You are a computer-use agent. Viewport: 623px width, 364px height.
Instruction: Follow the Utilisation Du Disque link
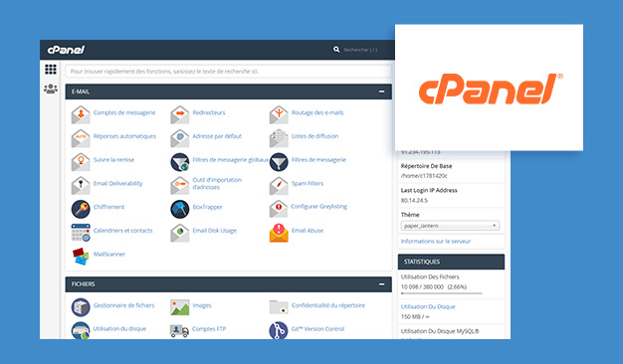coord(428,307)
